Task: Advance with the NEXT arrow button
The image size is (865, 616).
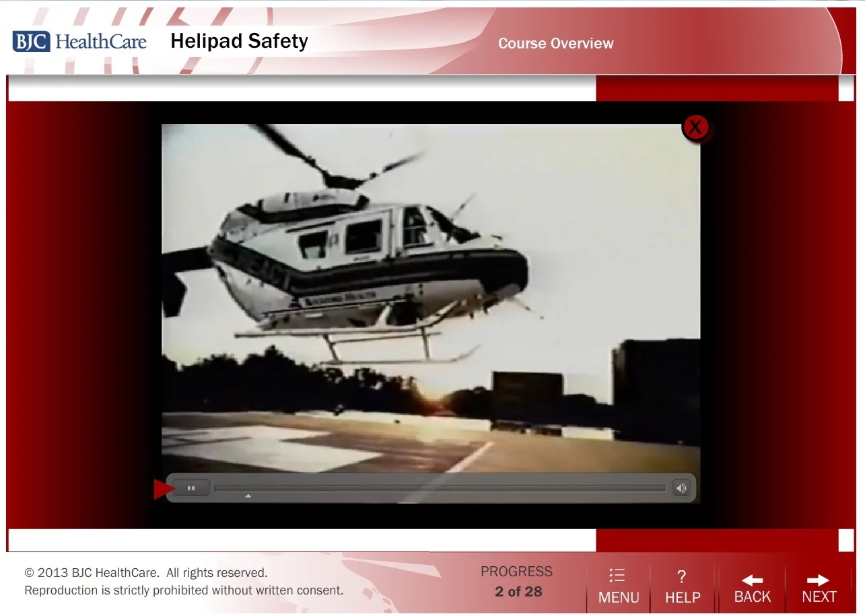Action: [x=819, y=586]
